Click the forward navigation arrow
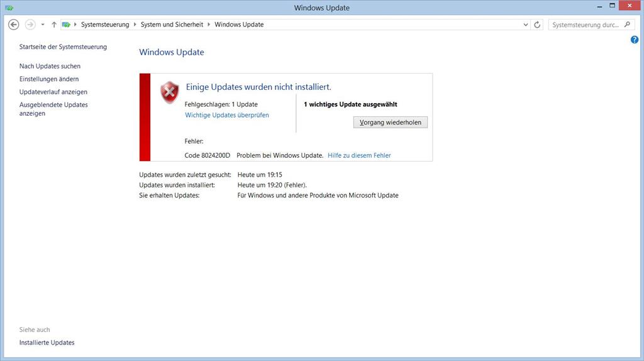This screenshot has width=644, height=361. pos(30,25)
